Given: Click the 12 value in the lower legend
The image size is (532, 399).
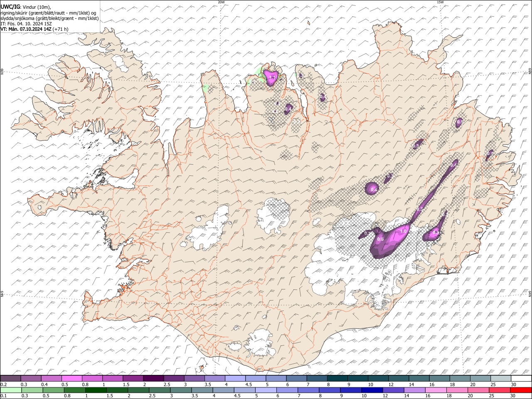Looking at the screenshot, I should pyautogui.click(x=385, y=396).
